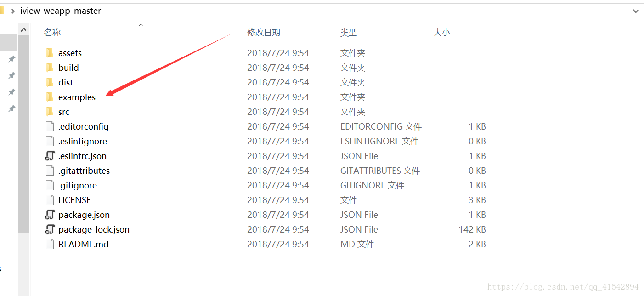Sort files by the 大小 column
Screen dimensions: 644x296
(441, 32)
